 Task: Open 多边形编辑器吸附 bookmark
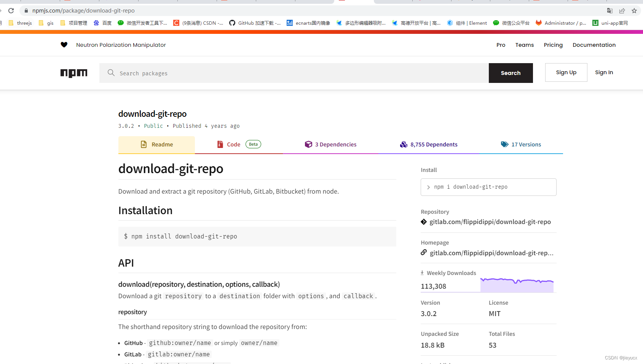tap(361, 23)
